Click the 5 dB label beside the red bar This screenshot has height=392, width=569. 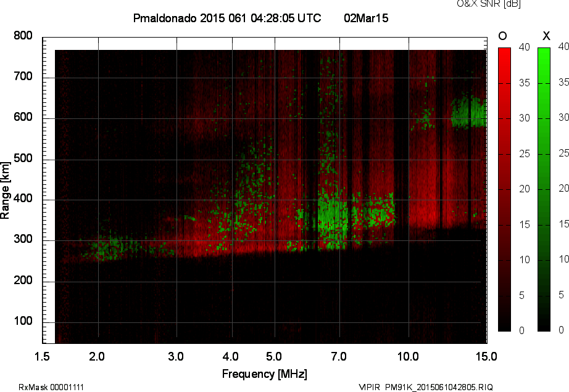pos(522,295)
